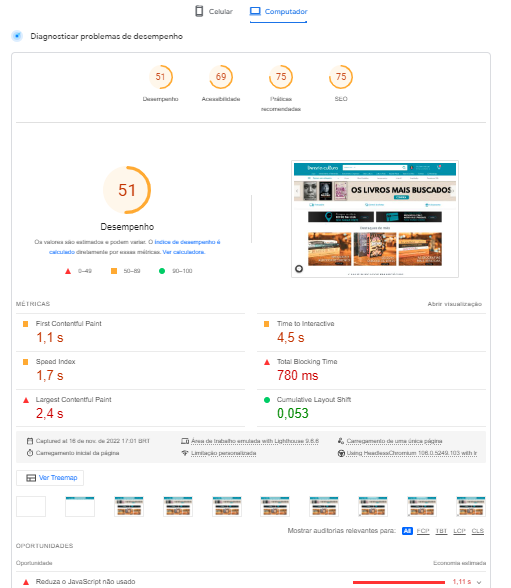Click chevron beside 1,11 s savings
The width and height of the screenshot is (511, 588).
pos(479,582)
